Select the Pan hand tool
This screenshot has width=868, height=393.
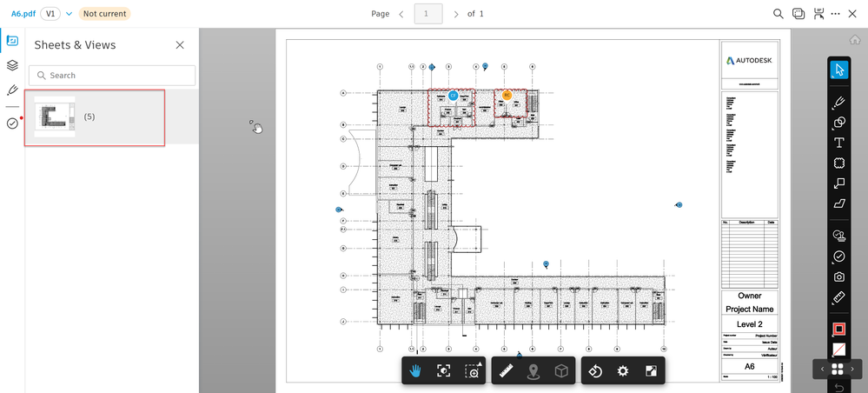pos(415,371)
